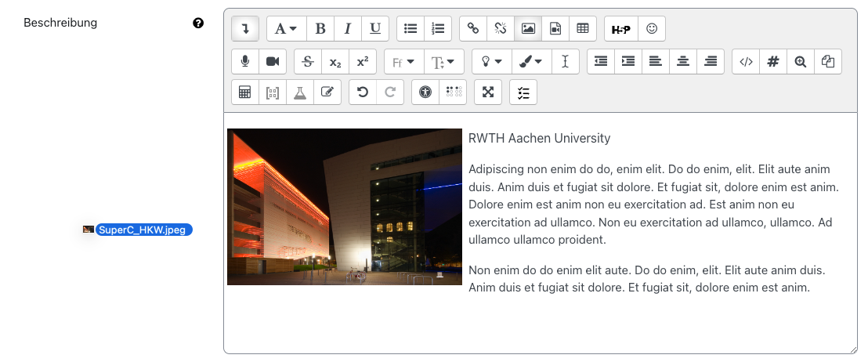Open font color lightbulb dropdown
The image size is (868, 362).
pyautogui.click(x=491, y=61)
